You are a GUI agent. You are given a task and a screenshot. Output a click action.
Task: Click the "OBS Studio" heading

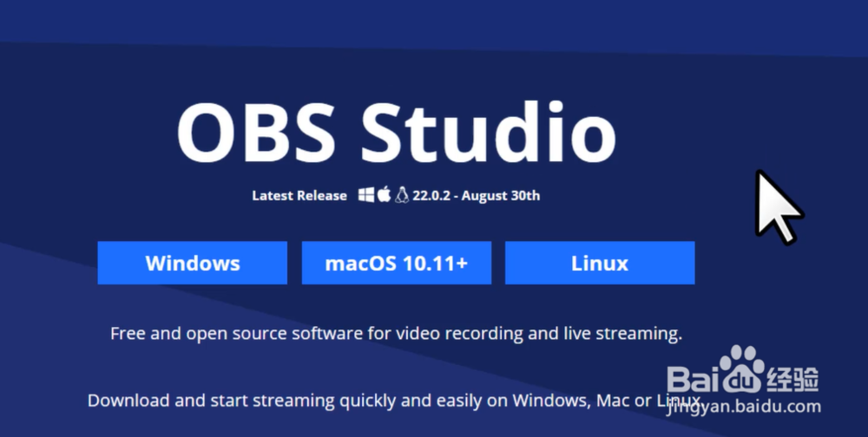point(397,133)
